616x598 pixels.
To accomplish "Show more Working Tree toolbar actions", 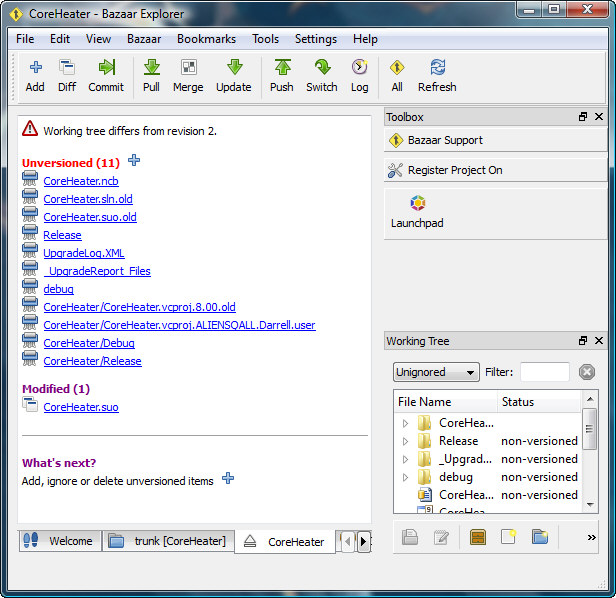I will (x=591, y=537).
